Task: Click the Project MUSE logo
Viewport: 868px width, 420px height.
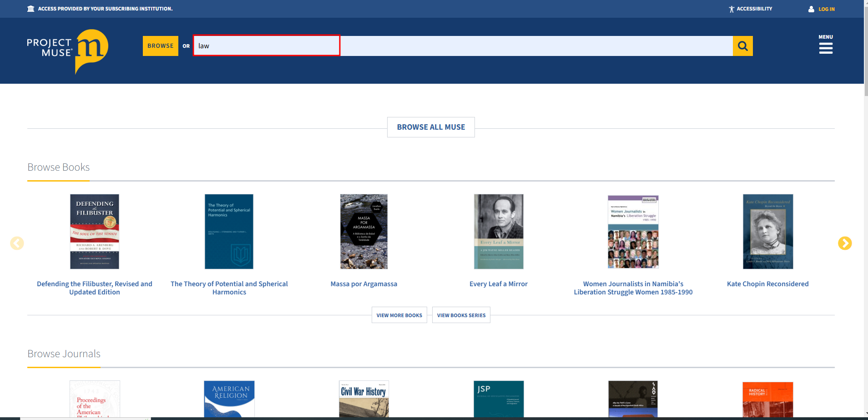Action: point(68,51)
